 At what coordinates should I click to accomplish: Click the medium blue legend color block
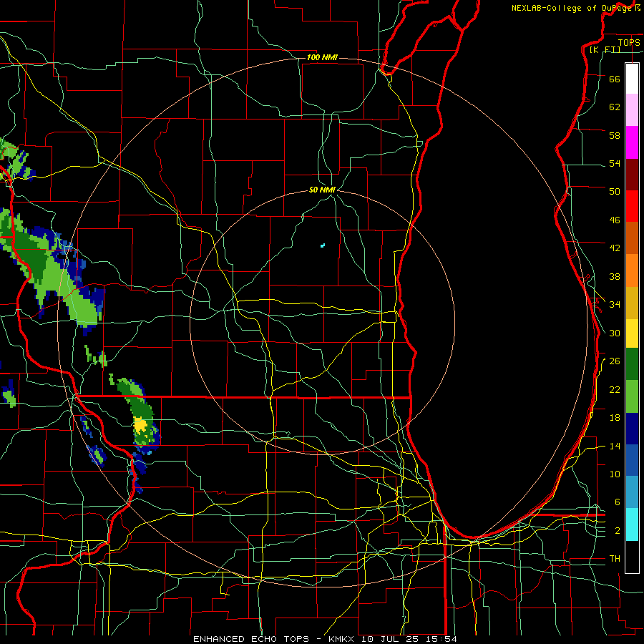[x=632, y=460]
